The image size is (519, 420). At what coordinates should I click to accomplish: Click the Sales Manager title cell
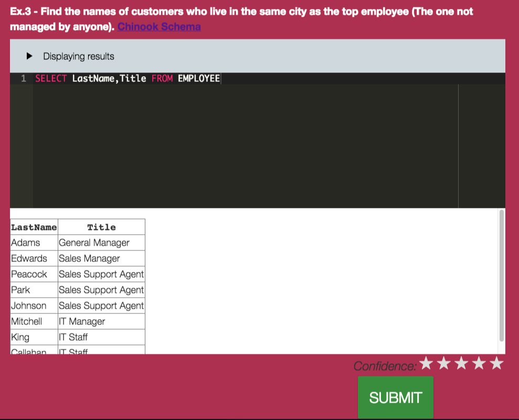[89, 258]
